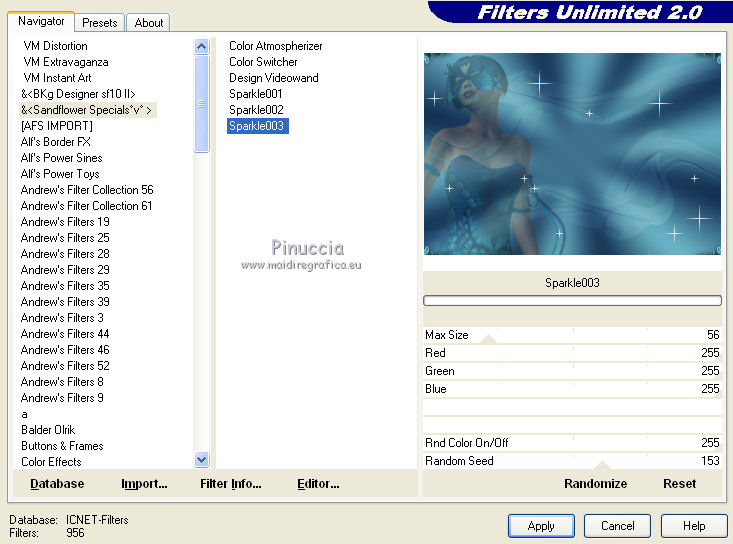
Task: Select Andrew's Filters 3 category
Action: pyautogui.click(x=62, y=317)
